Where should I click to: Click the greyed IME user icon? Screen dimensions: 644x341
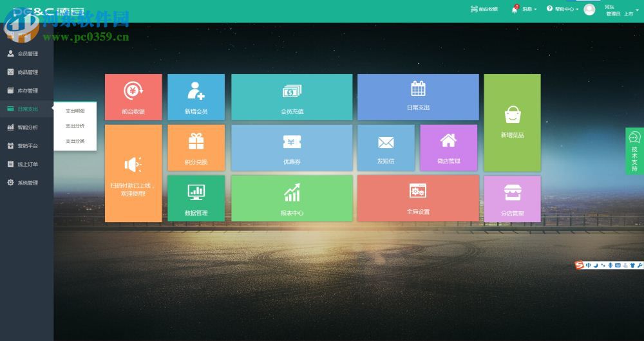pos(625,266)
